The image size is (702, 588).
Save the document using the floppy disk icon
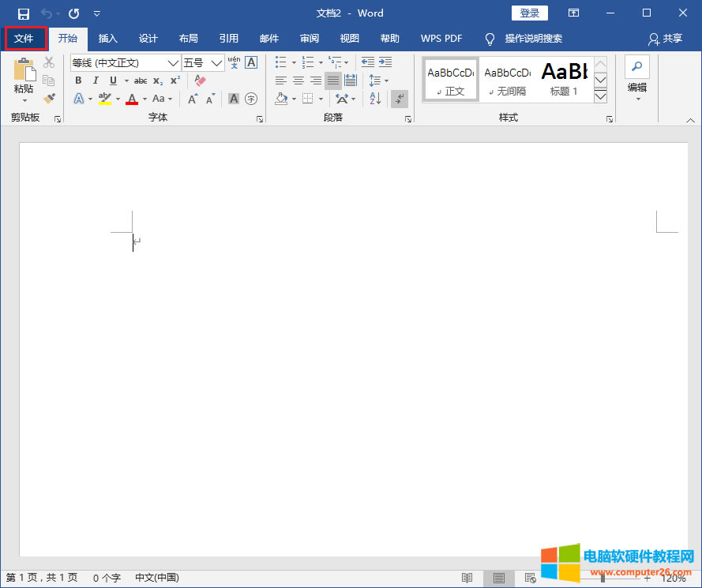pos(24,13)
